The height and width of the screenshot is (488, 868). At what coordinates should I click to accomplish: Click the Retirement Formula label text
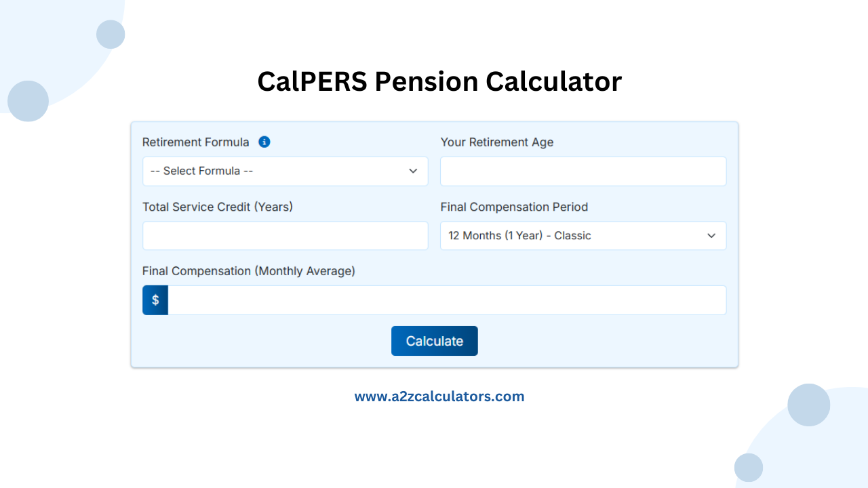[x=195, y=142]
